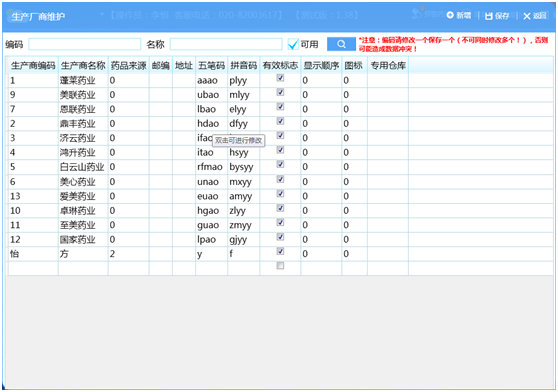Viewport: 558px width, 392px height.
Task: Select the 美心药业 name cell
Action: pyautogui.click(x=83, y=182)
